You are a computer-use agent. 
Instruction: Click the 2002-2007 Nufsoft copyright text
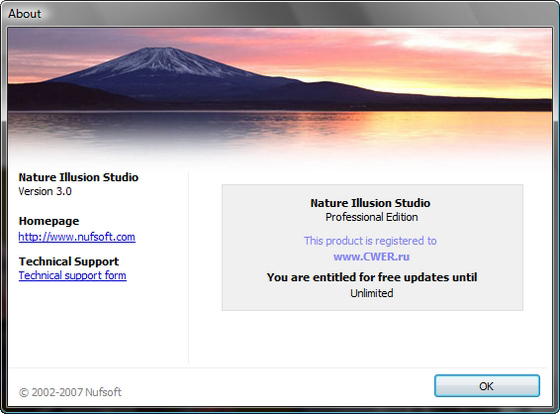click(x=70, y=392)
